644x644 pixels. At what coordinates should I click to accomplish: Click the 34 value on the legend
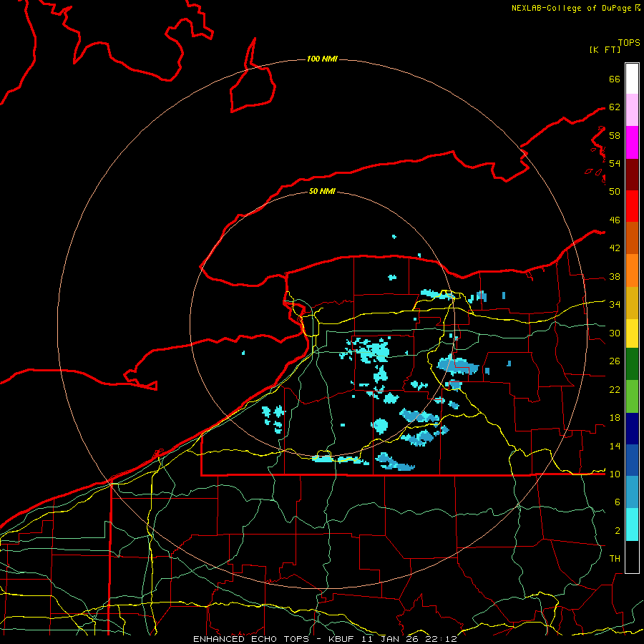pos(615,305)
